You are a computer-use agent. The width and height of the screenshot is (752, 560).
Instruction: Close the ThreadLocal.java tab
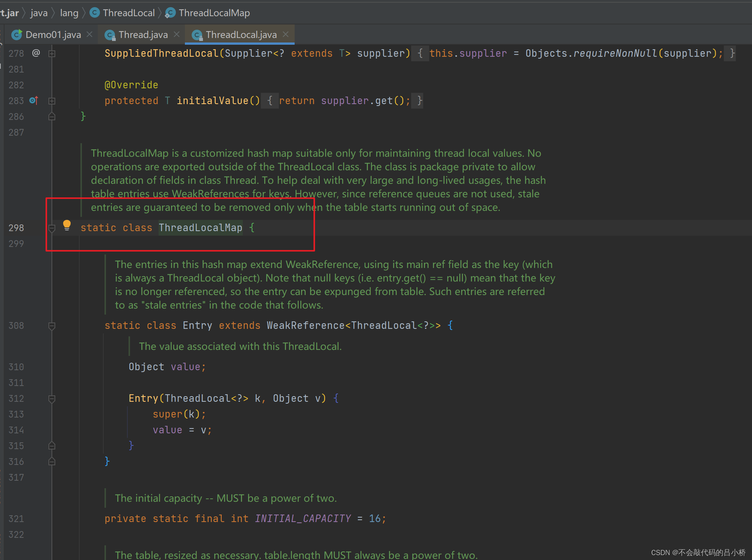click(x=286, y=34)
